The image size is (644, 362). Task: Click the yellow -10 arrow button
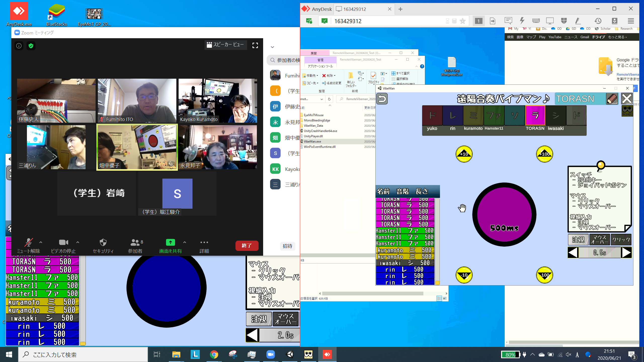point(464,275)
